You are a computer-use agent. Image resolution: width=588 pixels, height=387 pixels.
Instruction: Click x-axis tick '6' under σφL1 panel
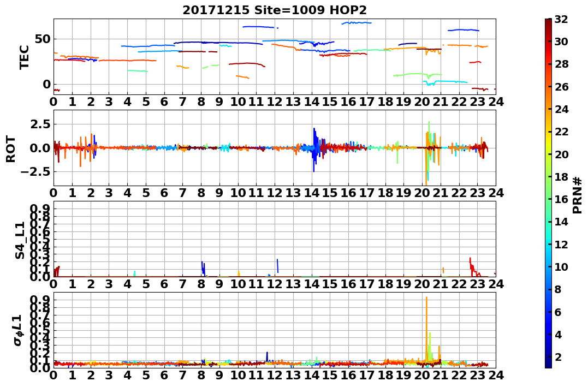pos(164,375)
